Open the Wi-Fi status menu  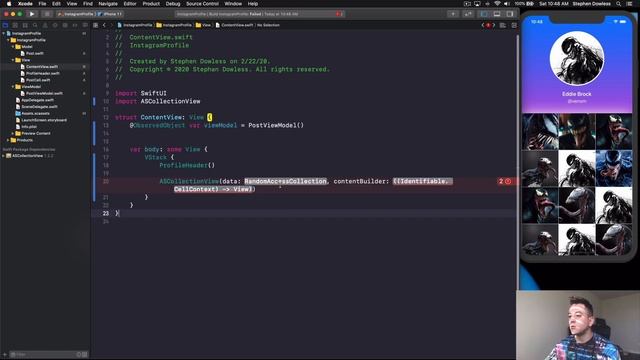point(497,4)
